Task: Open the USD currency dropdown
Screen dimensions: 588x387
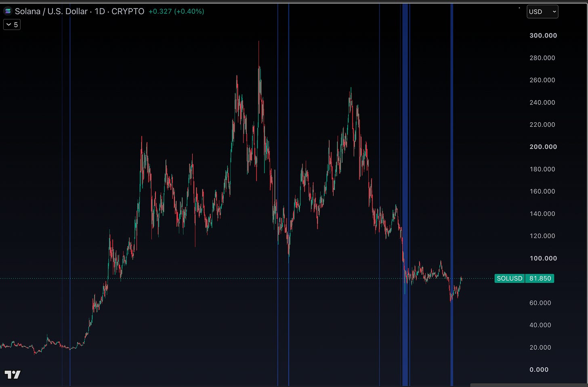Action: (542, 12)
